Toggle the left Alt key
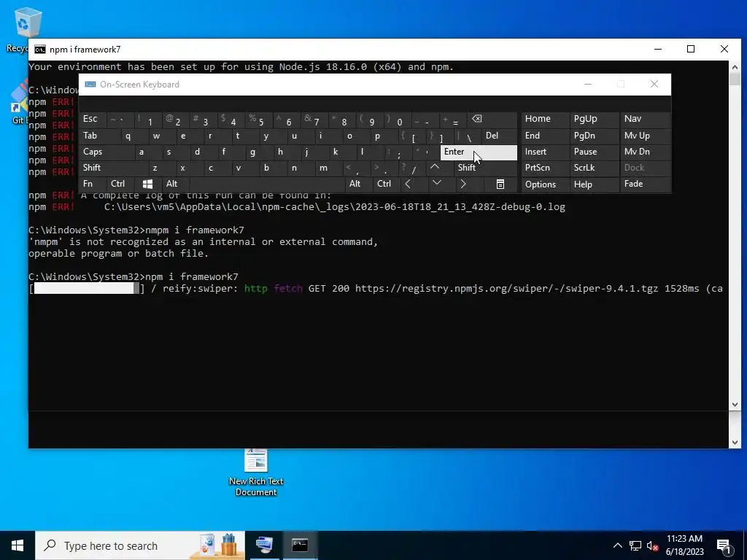 click(x=175, y=184)
